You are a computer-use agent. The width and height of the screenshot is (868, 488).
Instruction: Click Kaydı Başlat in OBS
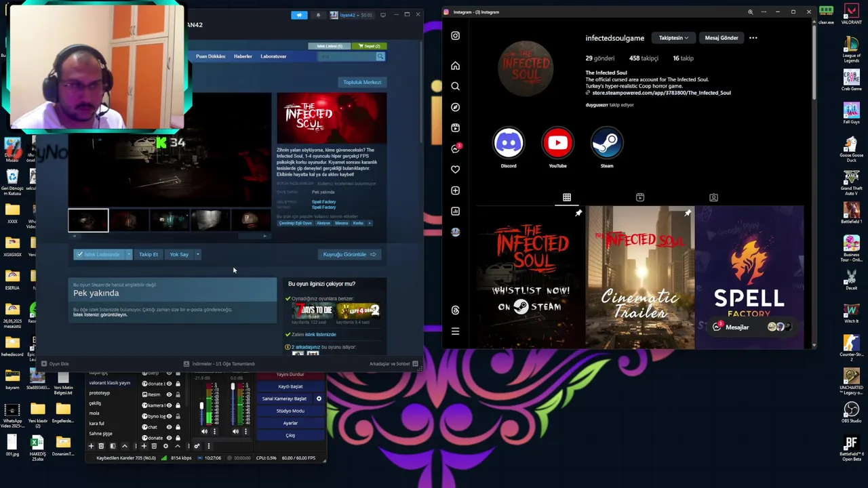[290, 386]
